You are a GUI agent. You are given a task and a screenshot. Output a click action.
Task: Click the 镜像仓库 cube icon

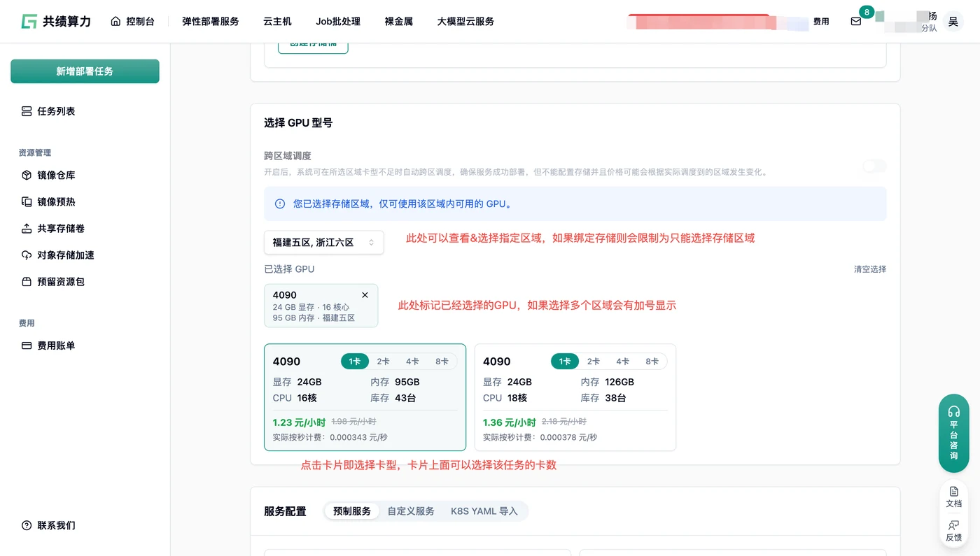27,176
